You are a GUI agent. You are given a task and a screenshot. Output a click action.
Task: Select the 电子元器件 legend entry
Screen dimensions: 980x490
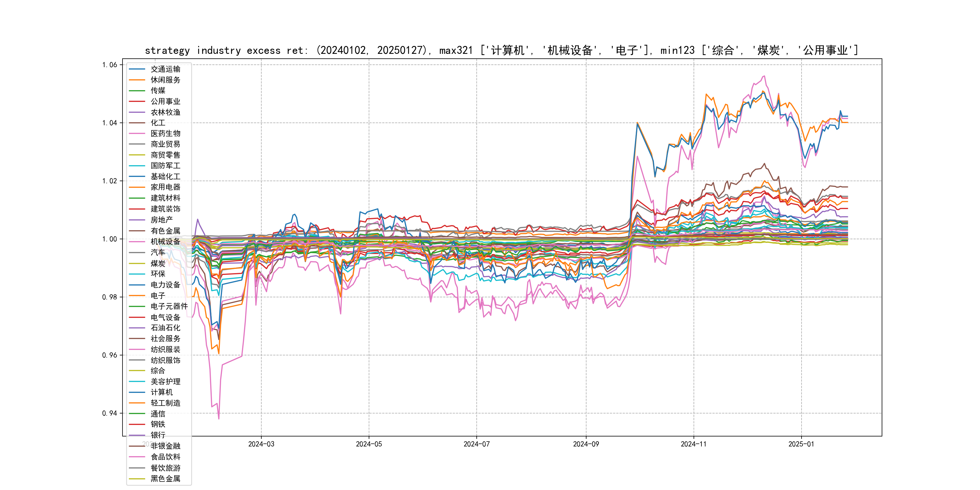(x=169, y=306)
